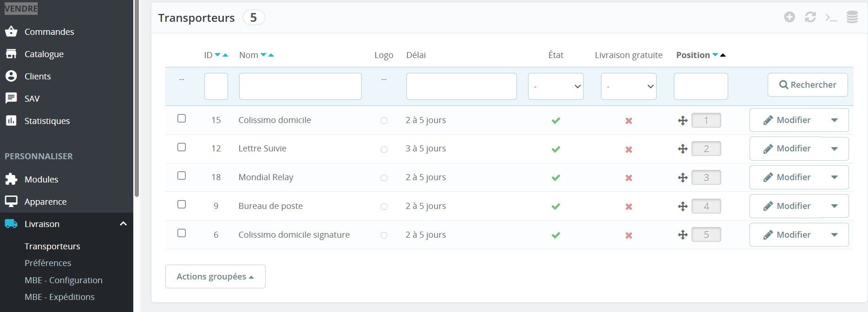Image resolution: width=868 pixels, height=312 pixels.
Task: Sort ID column ascending
Action: [x=225, y=55]
